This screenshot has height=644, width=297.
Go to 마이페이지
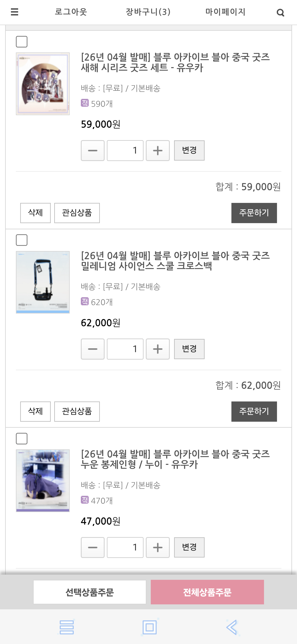point(225,12)
